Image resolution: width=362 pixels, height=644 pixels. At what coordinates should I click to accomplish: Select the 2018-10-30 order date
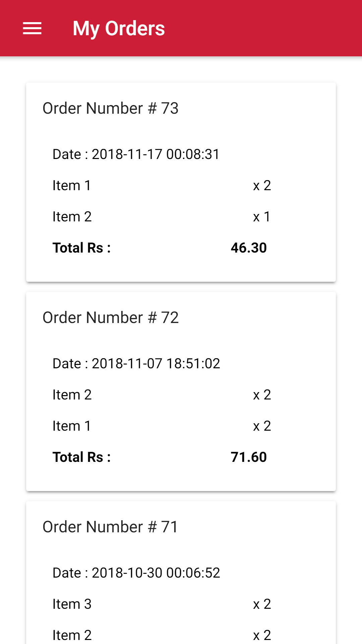point(136,573)
